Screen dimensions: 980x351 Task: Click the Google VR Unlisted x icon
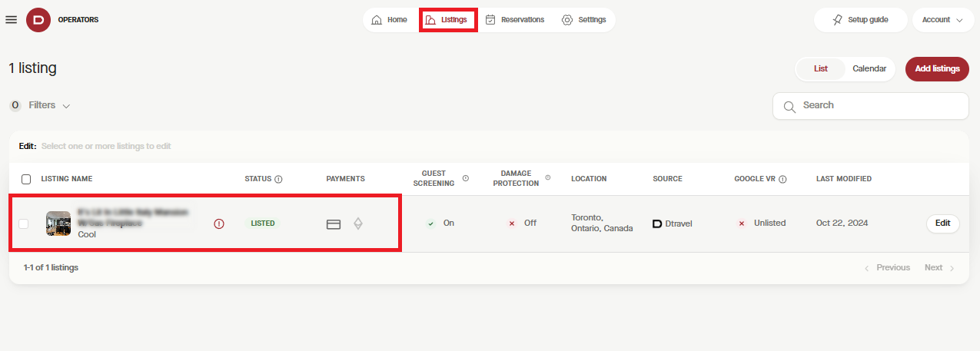tap(742, 224)
